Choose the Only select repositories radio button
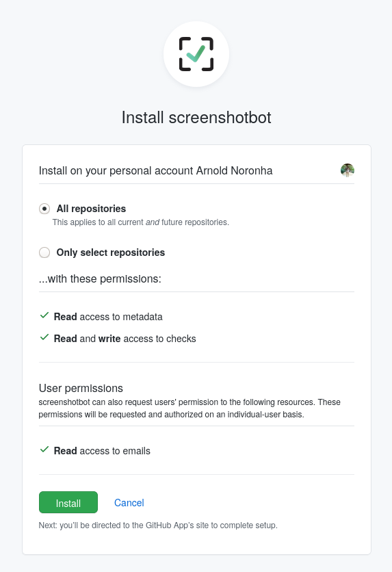This screenshot has height=572, width=392. (44, 252)
